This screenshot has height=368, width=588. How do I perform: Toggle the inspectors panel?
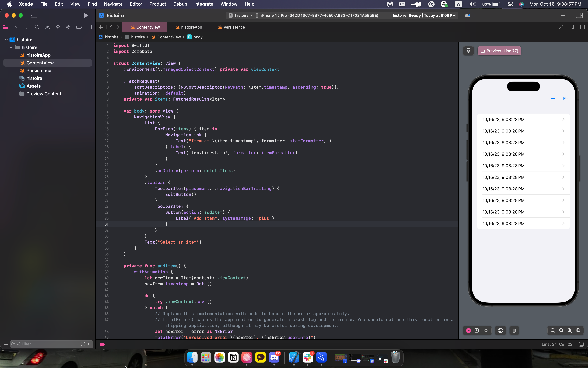coord(579,16)
